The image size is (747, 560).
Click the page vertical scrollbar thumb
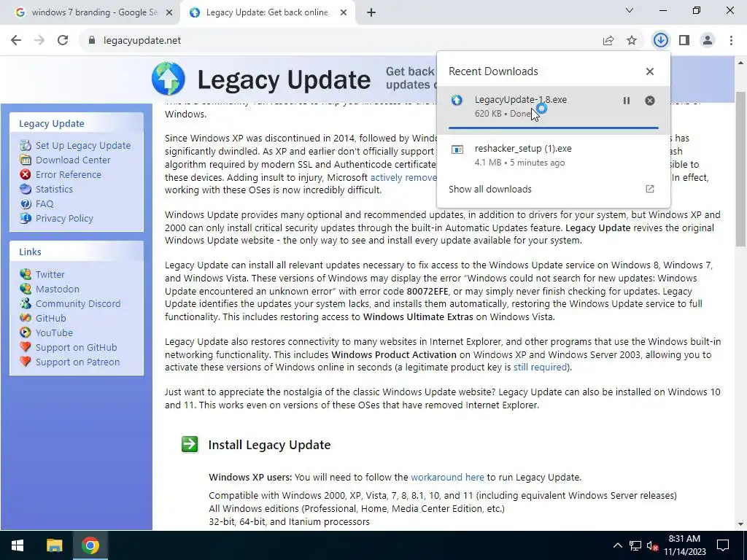click(x=741, y=169)
